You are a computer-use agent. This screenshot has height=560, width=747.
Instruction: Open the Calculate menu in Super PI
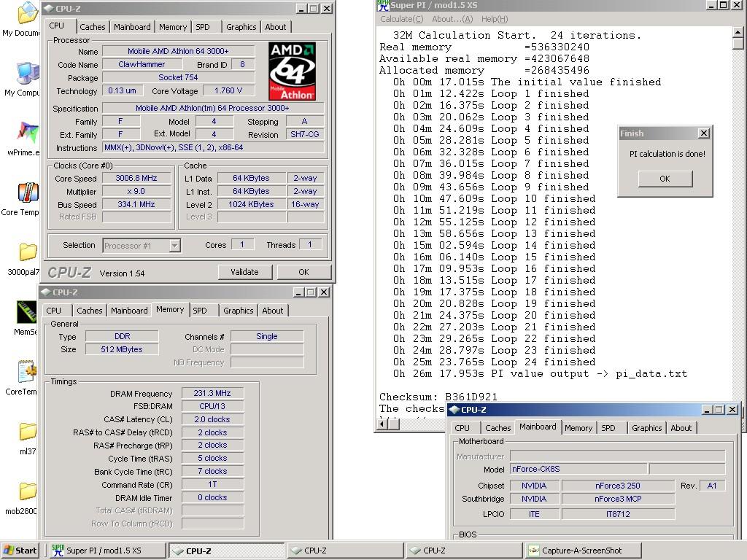tap(402, 19)
